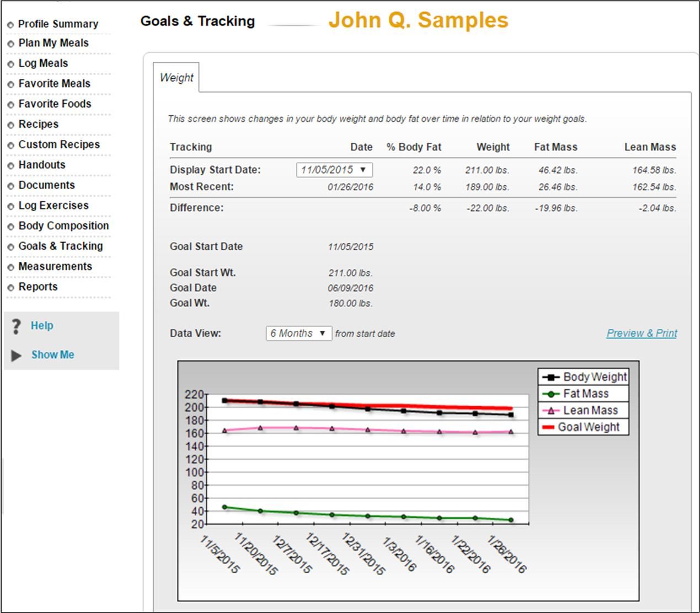Click the bullet icon beside Profile Summary
Viewport: 700px width, 613px height.
[x=10, y=25]
